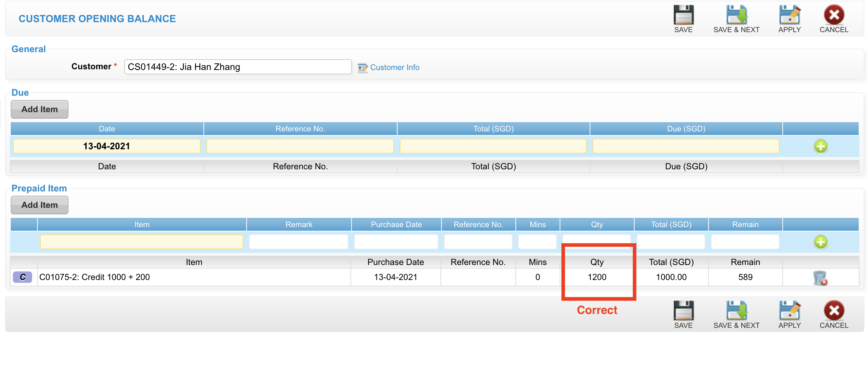Click the top SAVE floppy disk icon
The width and height of the screenshot is (868, 365).
683,15
